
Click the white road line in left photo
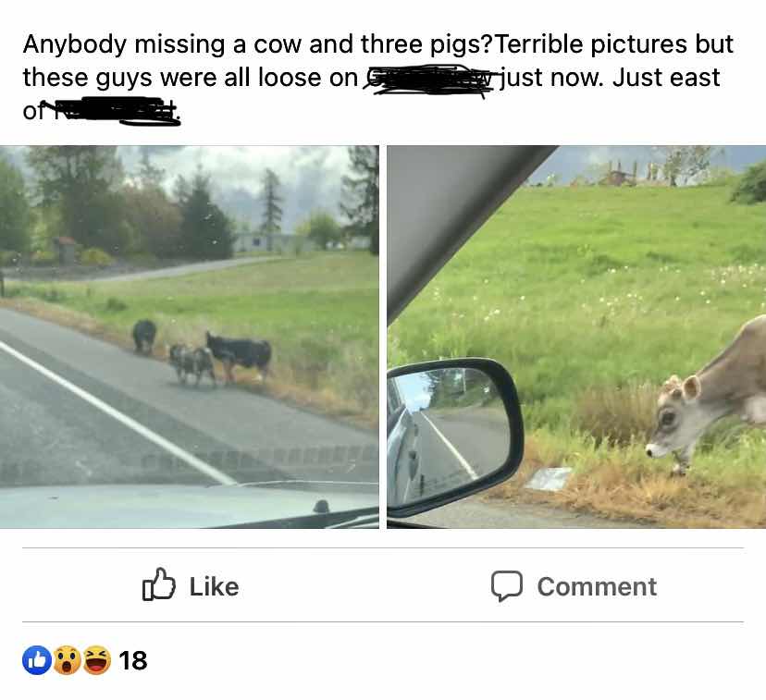[x=117, y=414]
